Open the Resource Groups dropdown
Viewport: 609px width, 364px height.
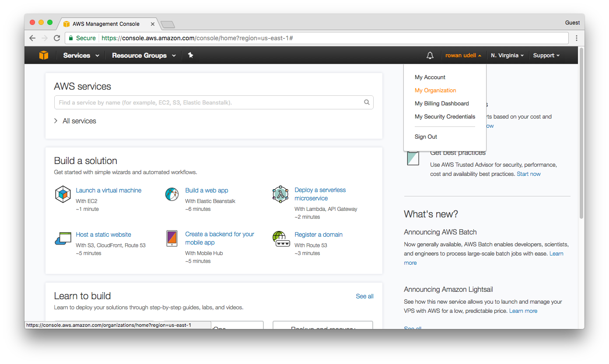(144, 56)
